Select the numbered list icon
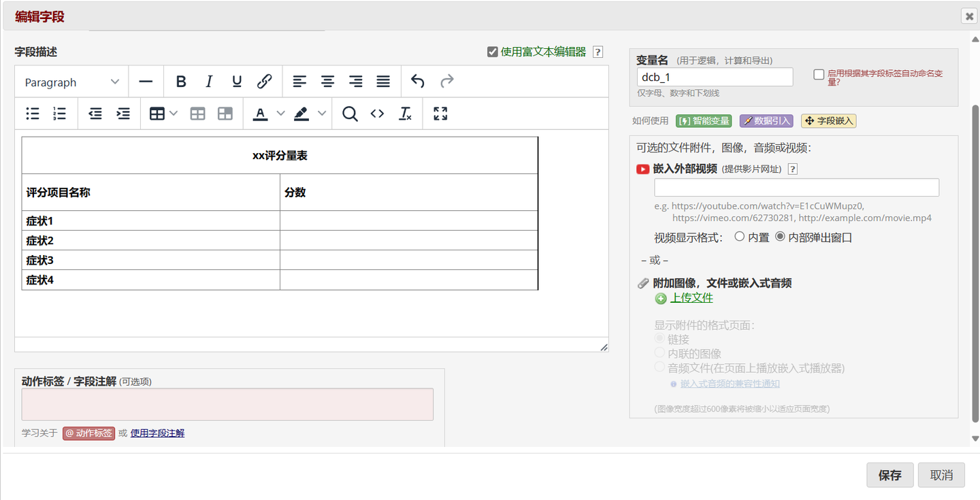 pos(60,114)
